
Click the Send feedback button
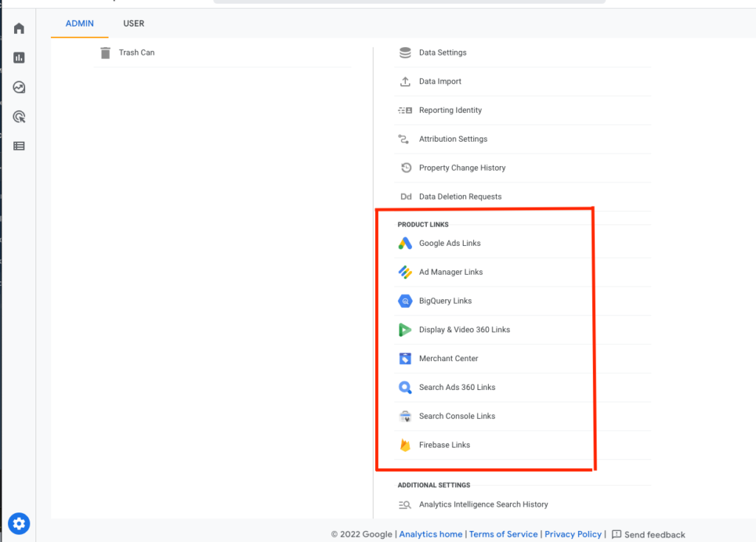(648, 535)
